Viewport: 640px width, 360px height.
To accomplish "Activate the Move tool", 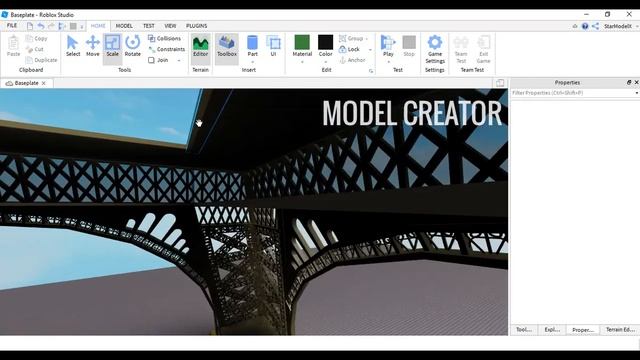I will pos(93,46).
